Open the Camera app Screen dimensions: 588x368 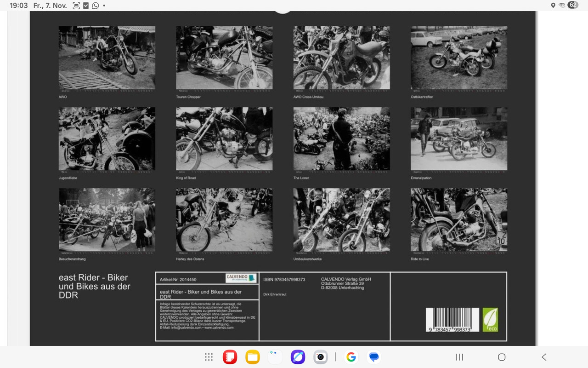click(x=320, y=357)
